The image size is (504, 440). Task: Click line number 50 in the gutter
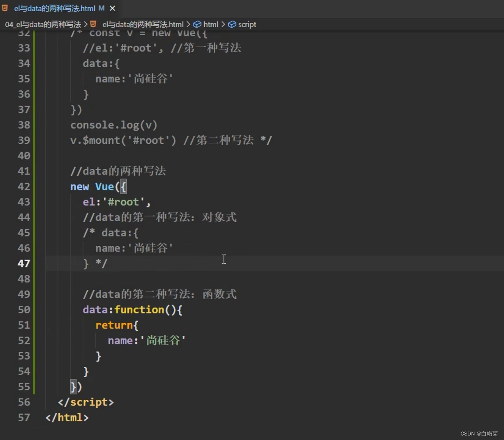pyautogui.click(x=24, y=310)
